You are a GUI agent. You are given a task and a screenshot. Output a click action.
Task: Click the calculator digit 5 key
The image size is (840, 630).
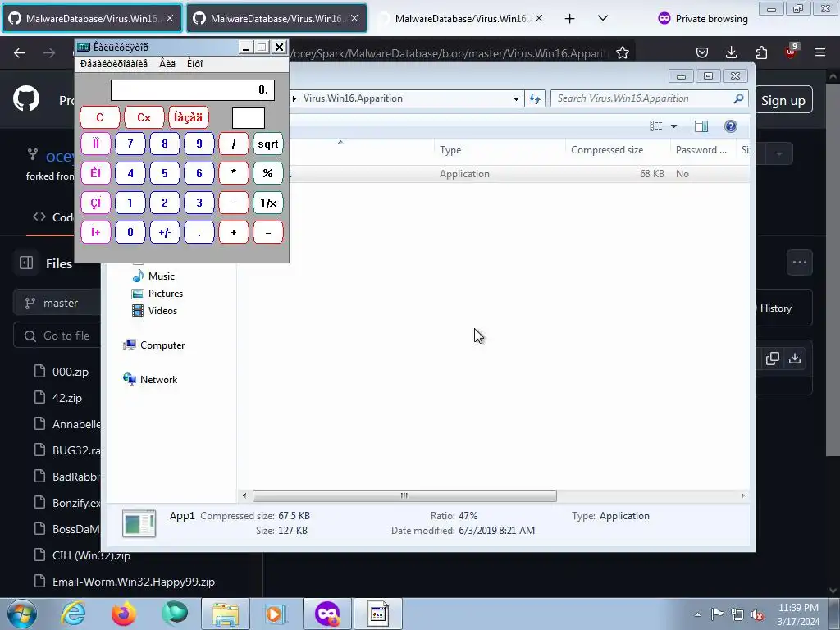(164, 173)
